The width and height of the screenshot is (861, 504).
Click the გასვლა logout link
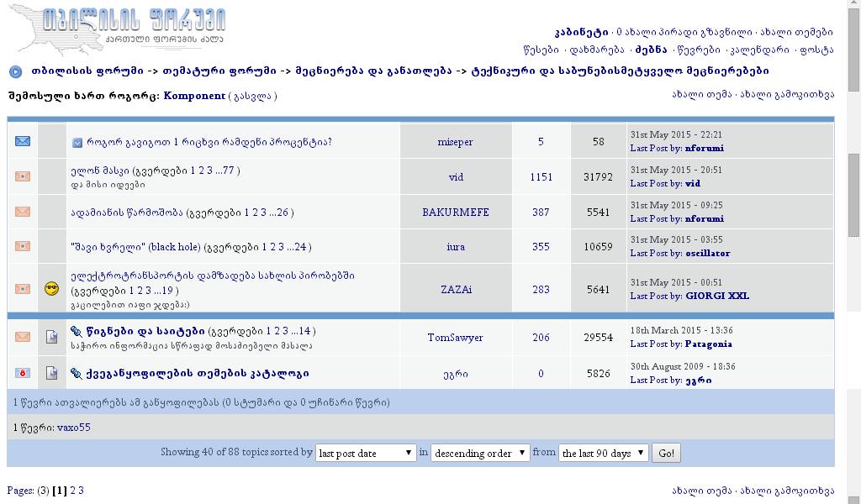point(252,96)
